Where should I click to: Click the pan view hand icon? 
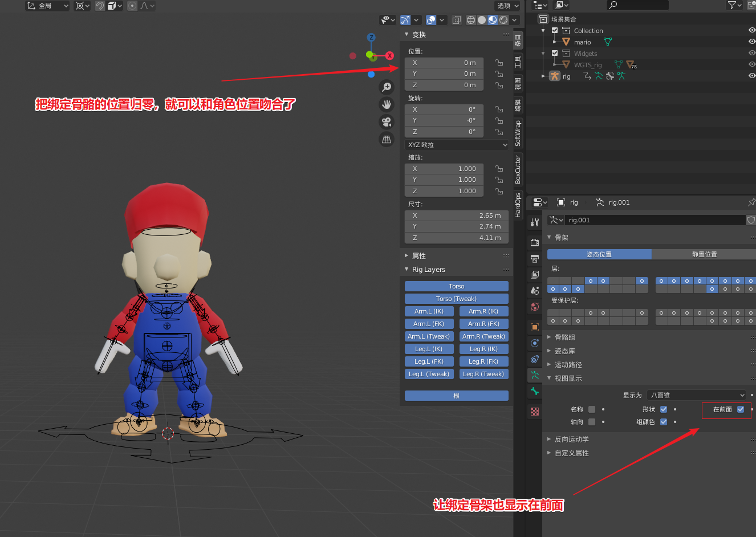pyautogui.click(x=387, y=104)
